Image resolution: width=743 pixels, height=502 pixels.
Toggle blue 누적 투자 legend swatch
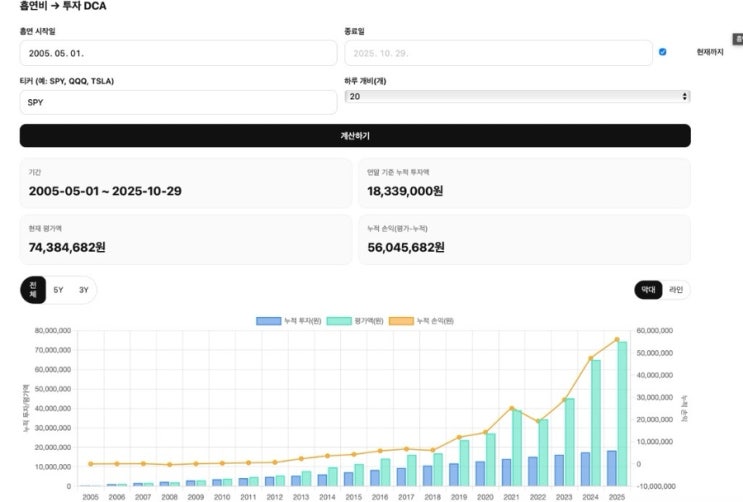coord(269,321)
